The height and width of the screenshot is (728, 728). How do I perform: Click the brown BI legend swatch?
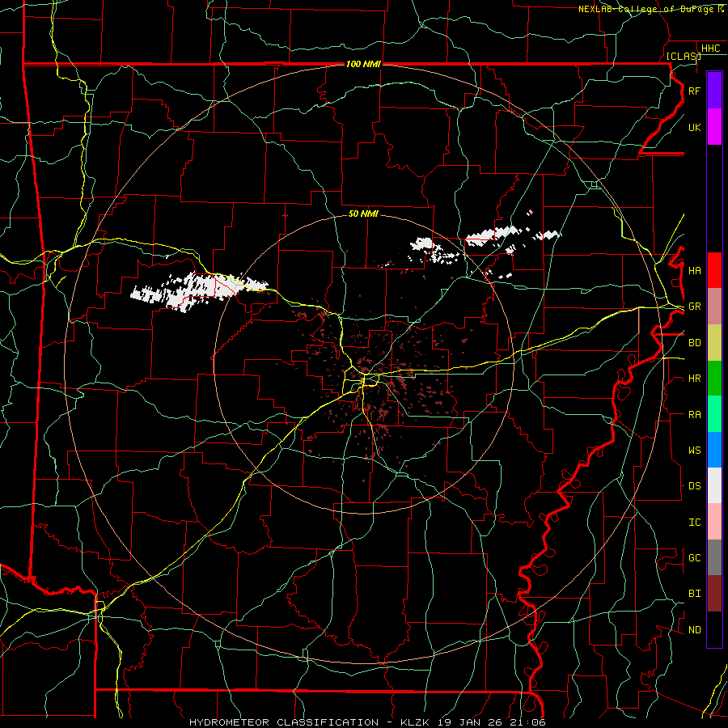click(714, 594)
